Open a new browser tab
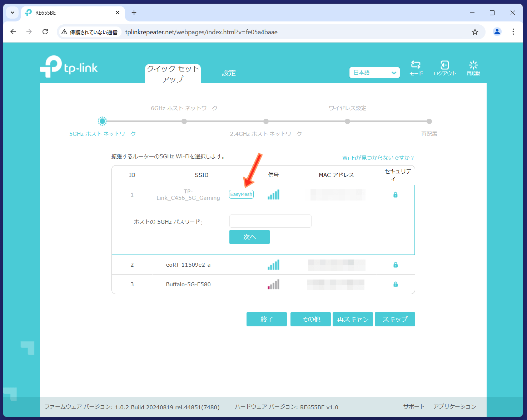 [134, 13]
